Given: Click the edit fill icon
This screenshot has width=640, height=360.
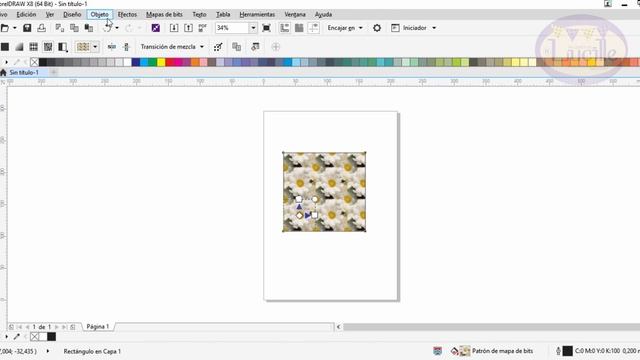Looking at the screenshot, I should 255,47.
